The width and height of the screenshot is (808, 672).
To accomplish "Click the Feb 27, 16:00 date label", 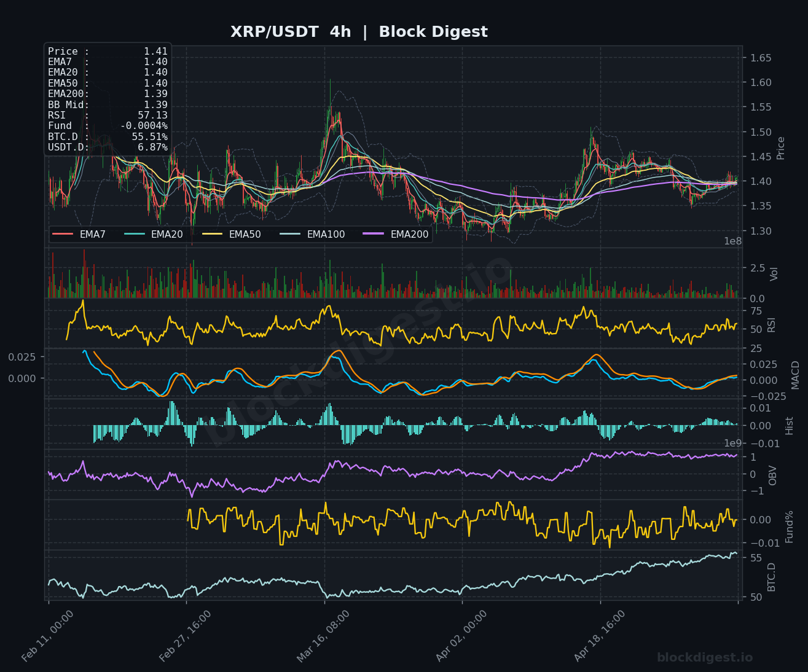I will point(186,636).
